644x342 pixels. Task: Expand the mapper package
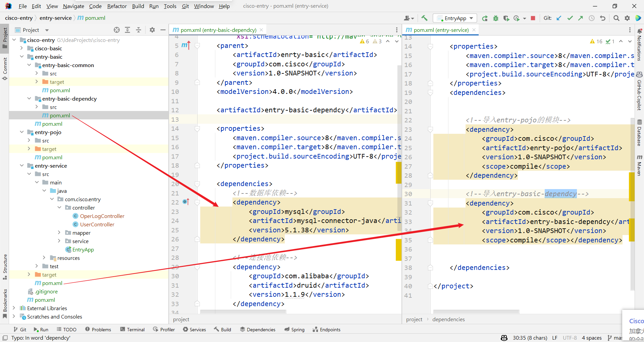[59, 233]
